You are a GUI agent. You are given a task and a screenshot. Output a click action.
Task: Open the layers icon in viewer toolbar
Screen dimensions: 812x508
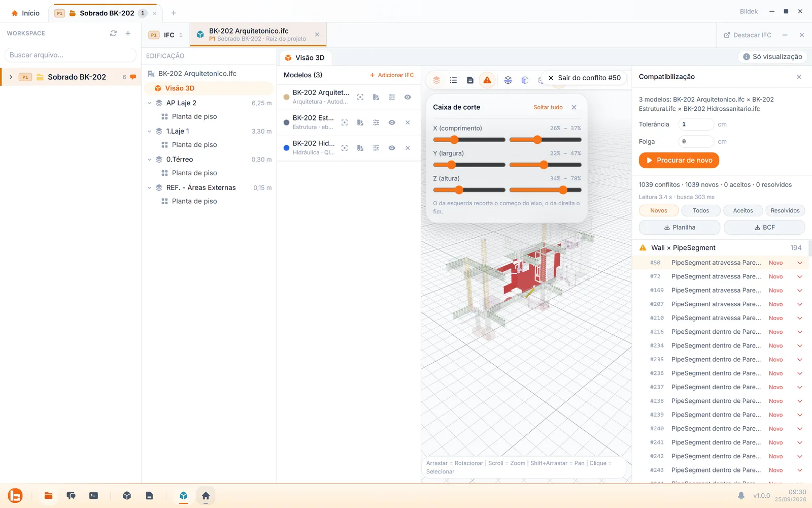[x=436, y=80]
